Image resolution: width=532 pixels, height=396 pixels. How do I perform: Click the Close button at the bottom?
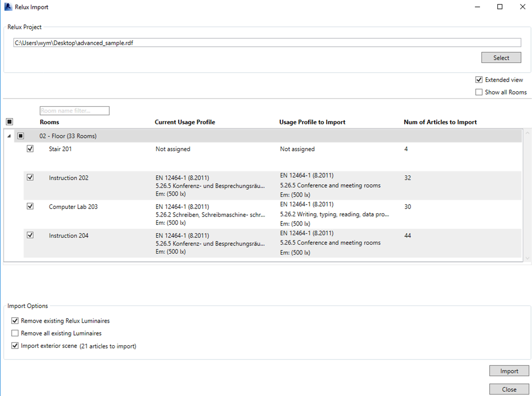click(509, 389)
